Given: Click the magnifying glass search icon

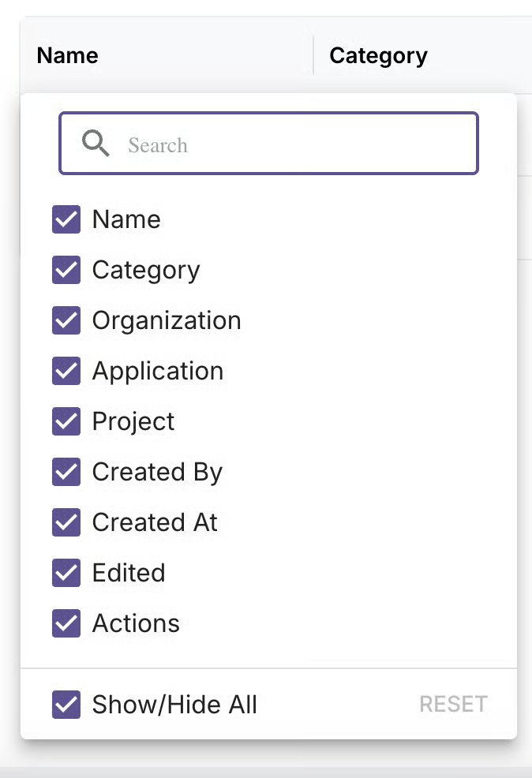Looking at the screenshot, I should point(96,144).
